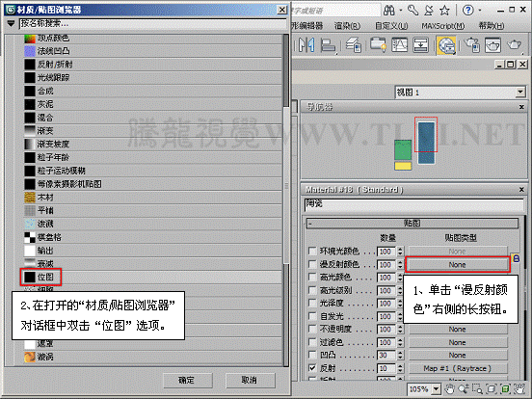Click the folder with lightbulb toolbar icon
Screen dimensions: 532x399
[378, 44]
